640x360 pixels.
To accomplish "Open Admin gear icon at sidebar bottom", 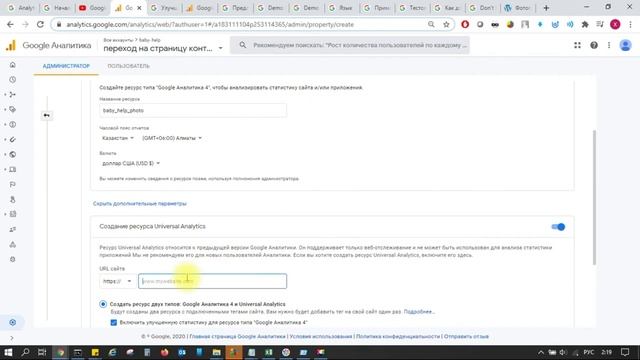I will pos(13,322).
